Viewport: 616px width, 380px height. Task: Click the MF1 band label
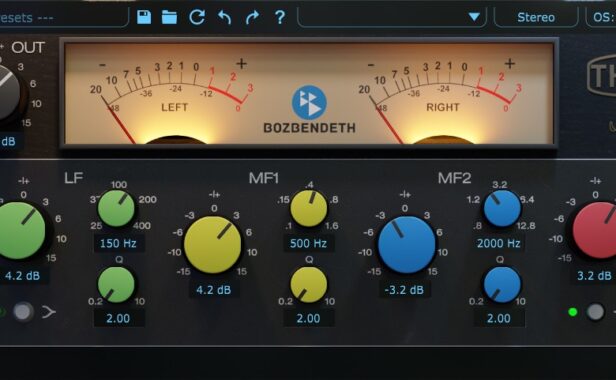[x=264, y=178]
